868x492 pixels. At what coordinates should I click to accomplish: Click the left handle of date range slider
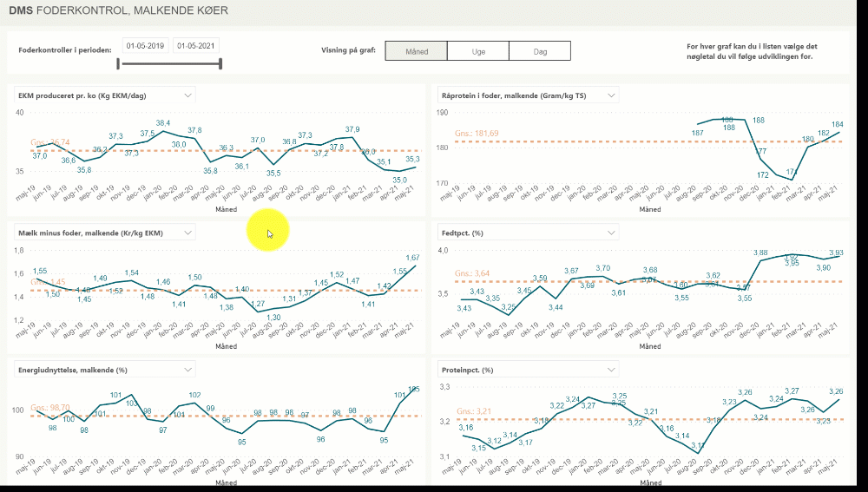point(119,63)
